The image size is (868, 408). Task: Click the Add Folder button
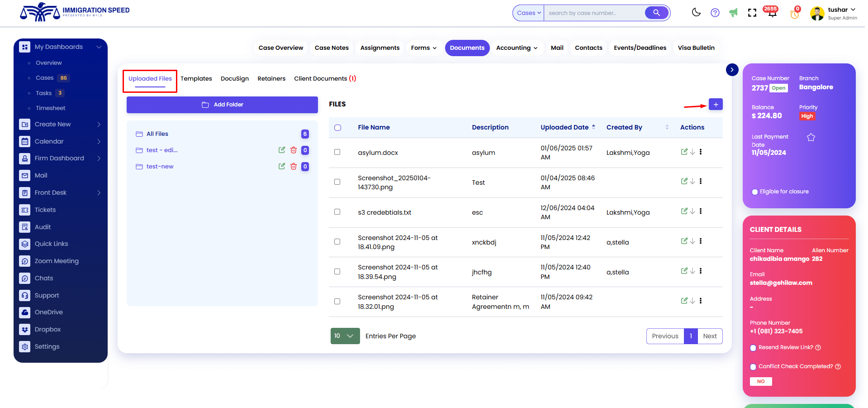[222, 105]
